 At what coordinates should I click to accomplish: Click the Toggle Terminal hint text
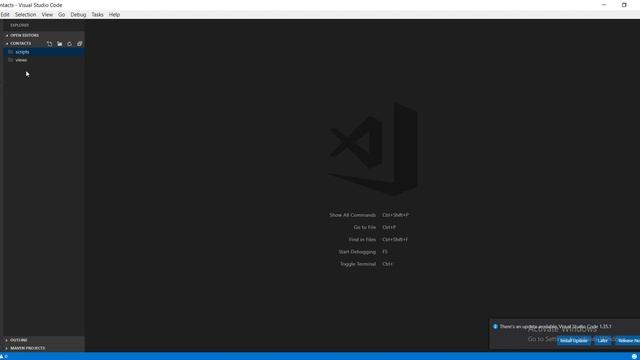[x=358, y=264]
